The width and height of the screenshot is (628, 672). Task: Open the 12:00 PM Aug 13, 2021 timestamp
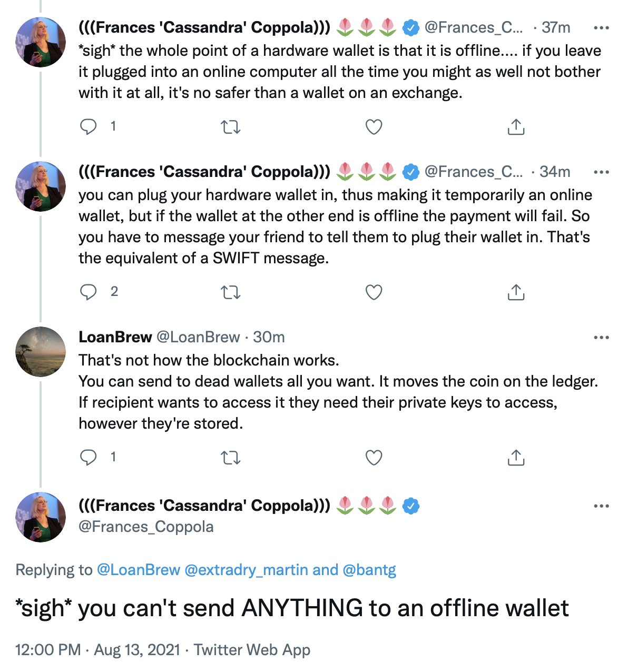[98, 649]
